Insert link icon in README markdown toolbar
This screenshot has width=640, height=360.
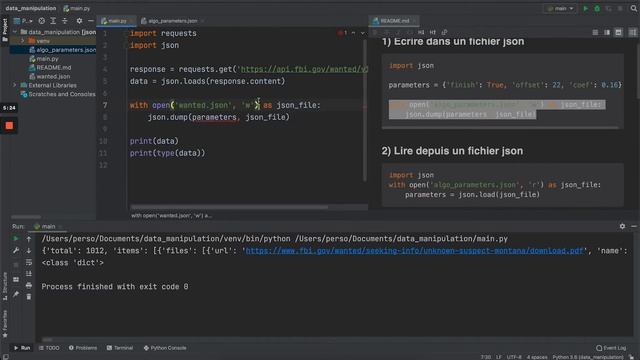pos(444,32)
